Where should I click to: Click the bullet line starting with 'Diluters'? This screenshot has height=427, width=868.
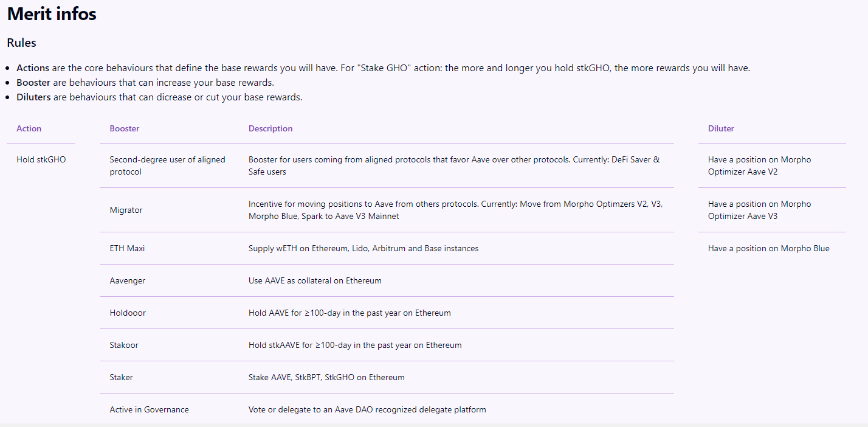(x=159, y=97)
